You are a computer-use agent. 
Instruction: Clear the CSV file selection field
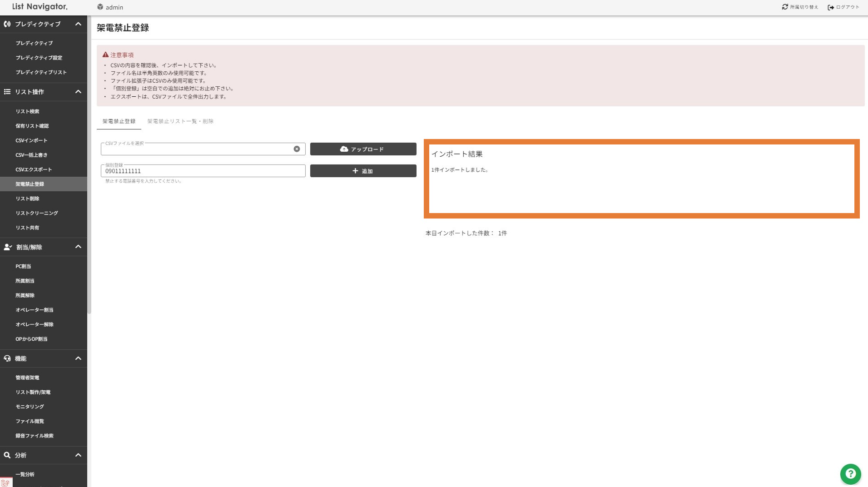297,149
